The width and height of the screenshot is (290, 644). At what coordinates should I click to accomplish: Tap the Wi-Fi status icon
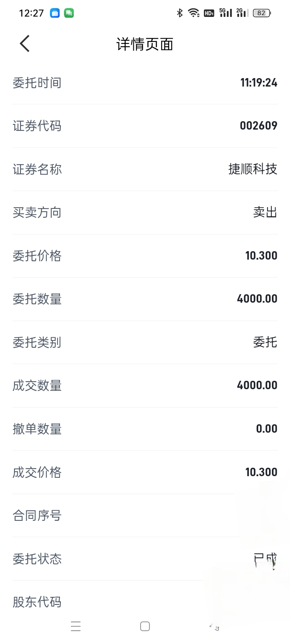point(194,13)
